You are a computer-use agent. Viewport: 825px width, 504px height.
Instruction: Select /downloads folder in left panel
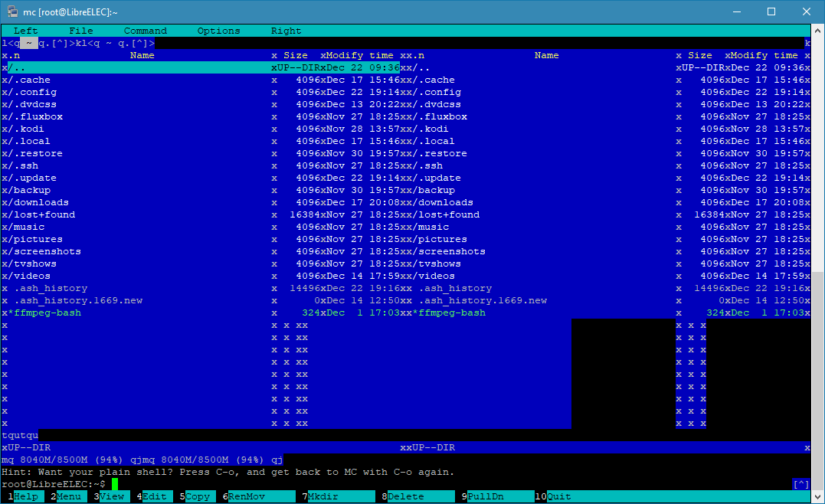point(38,202)
